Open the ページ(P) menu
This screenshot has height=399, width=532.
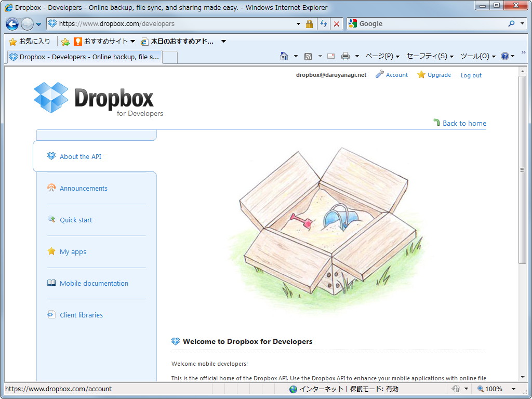coord(382,56)
